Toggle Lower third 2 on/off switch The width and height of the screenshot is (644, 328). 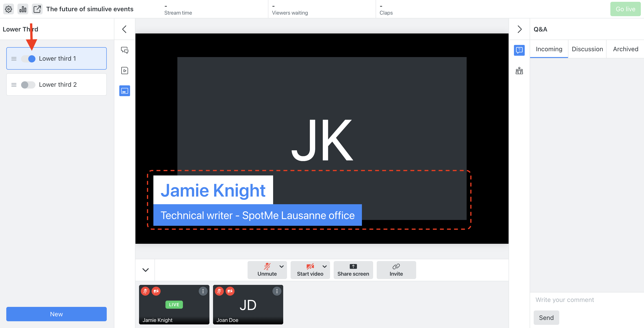(x=28, y=84)
